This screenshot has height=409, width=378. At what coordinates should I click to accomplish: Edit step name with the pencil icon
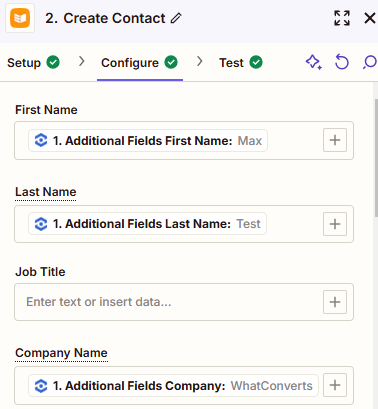[176, 18]
